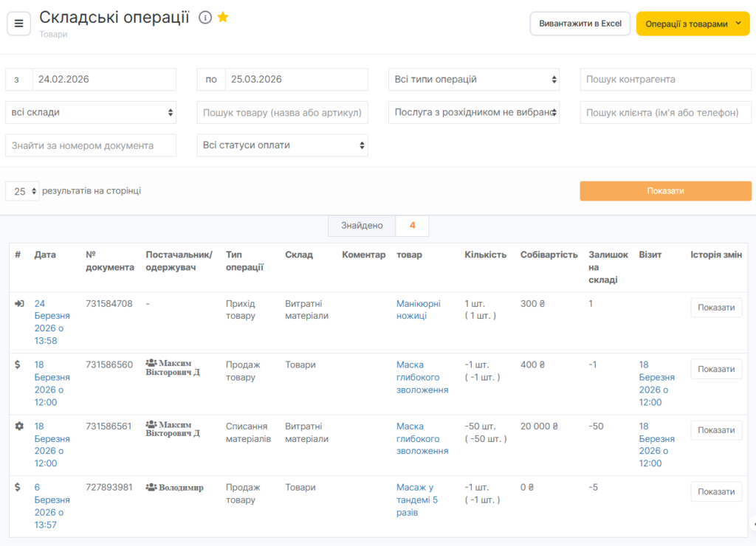Click the gear icon on write-off row
This screenshot has height=546, width=756.
[19, 426]
